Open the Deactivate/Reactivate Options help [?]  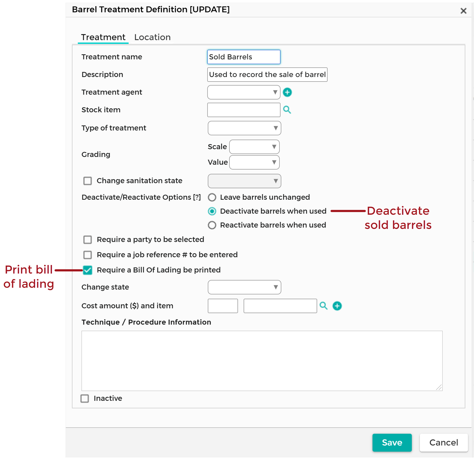click(197, 197)
